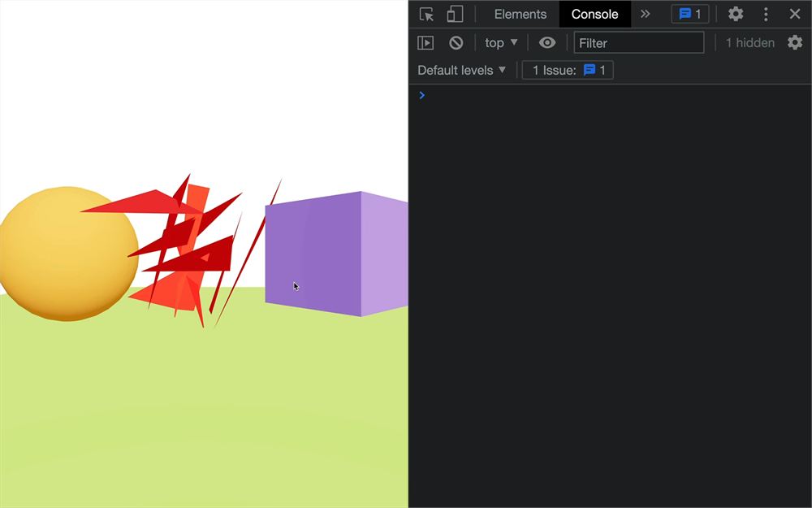This screenshot has height=508, width=812.
Task: Clear the console output
Action: tap(456, 42)
